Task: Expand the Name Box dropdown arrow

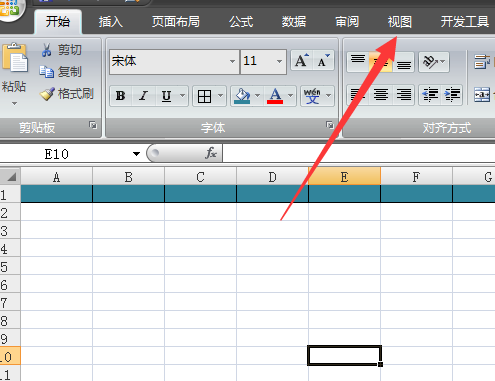Action: pos(136,154)
